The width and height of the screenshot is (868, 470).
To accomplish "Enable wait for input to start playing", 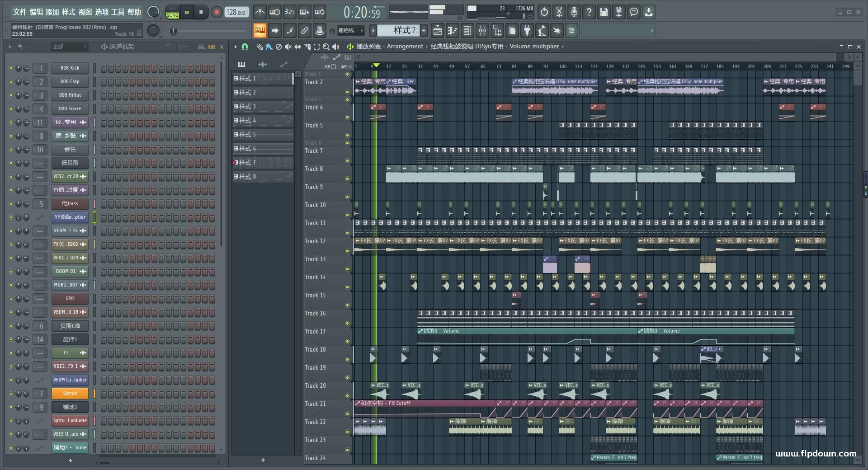I will pos(274,12).
